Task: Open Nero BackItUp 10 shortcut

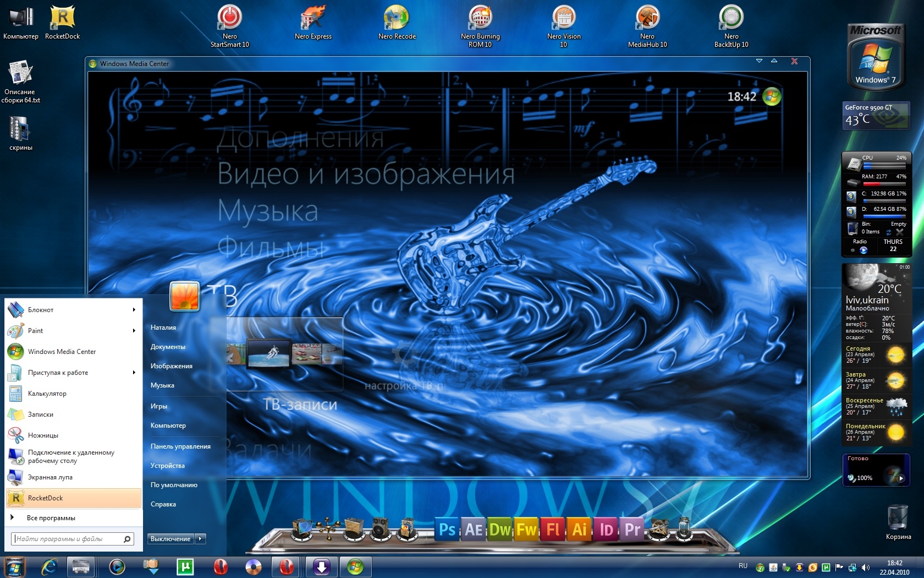Action: [x=731, y=26]
